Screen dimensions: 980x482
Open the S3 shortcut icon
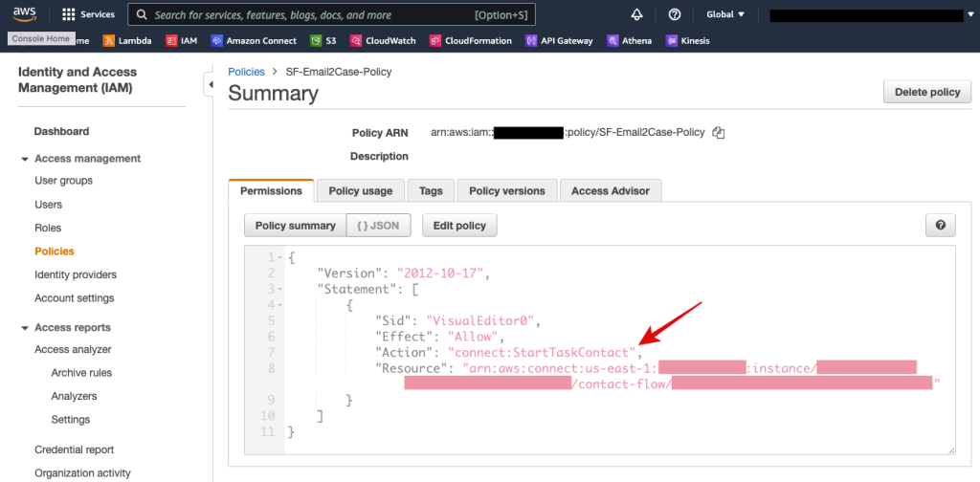coord(316,40)
